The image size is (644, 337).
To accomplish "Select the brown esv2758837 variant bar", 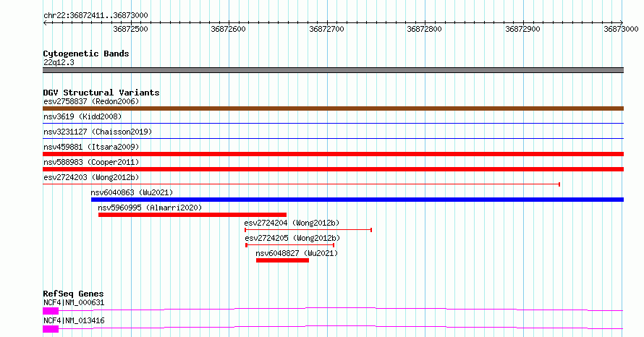I will tap(333, 108).
